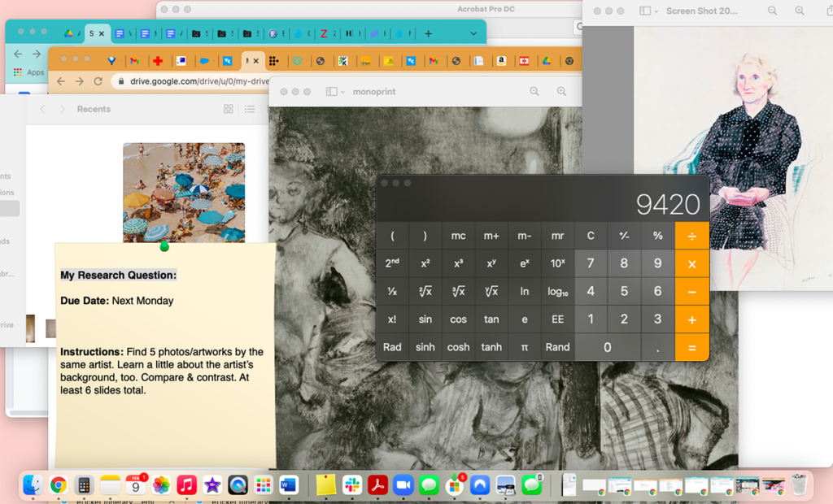
Task: Open Apps shortcut in teal Chrome bookmarks
Action: 28,72
